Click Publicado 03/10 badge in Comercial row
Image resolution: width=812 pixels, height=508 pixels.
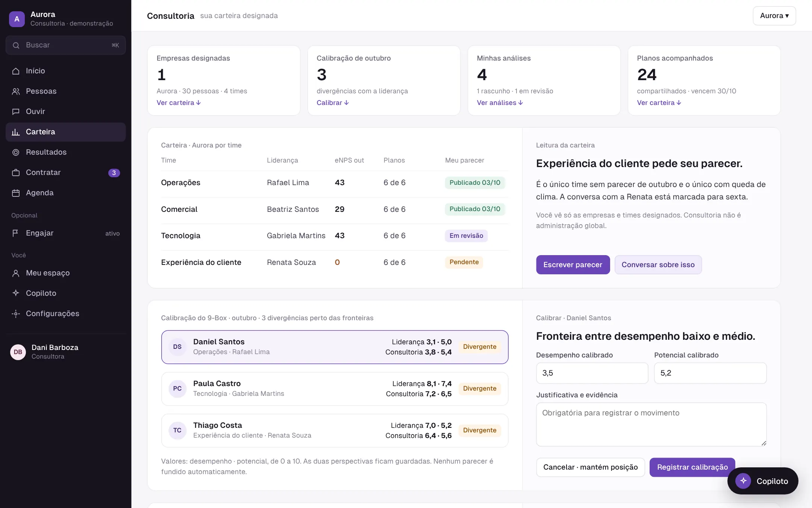point(475,209)
